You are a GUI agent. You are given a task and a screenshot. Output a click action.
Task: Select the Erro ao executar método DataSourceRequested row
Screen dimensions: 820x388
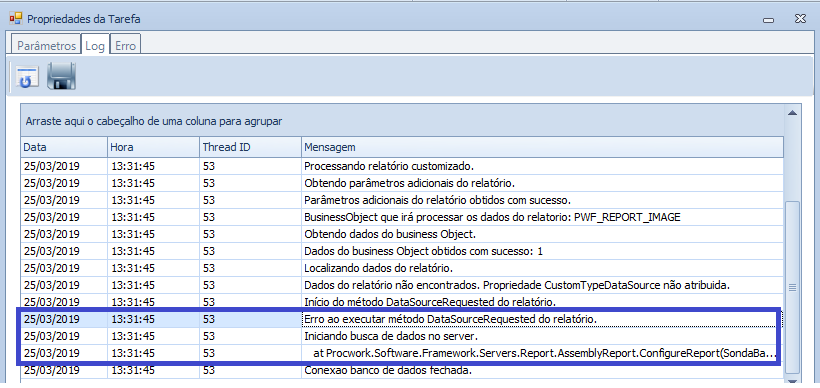pos(402,319)
